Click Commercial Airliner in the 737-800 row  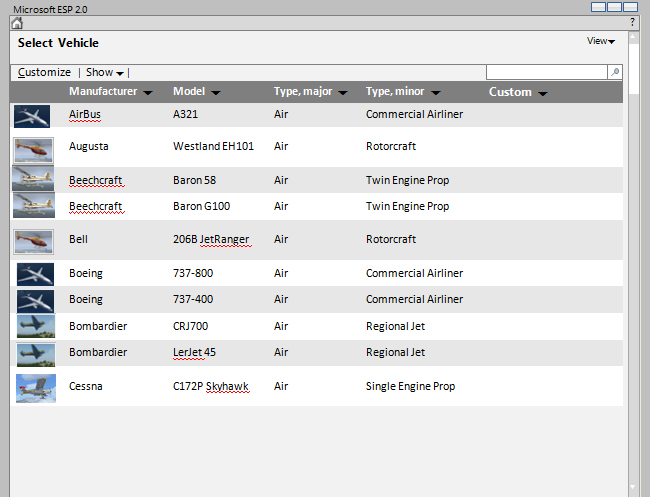(x=414, y=273)
